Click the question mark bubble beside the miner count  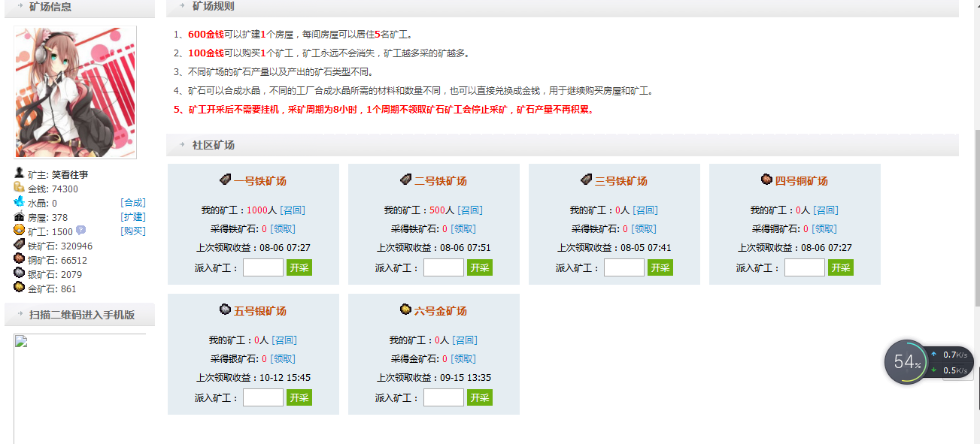(x=81, y=231)
